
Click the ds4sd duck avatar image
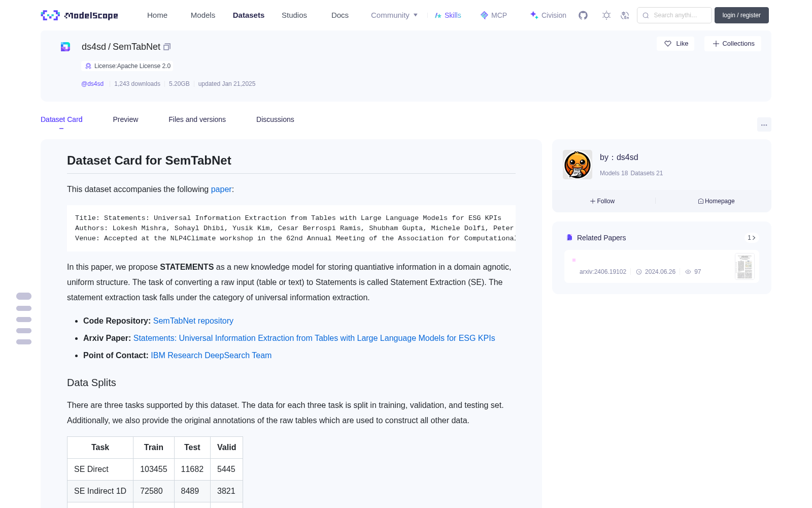[578, 165]
